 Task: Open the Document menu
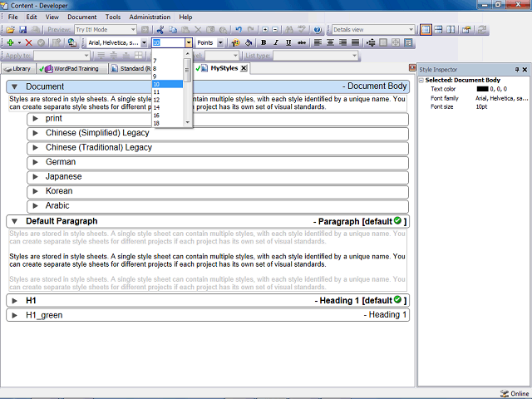[81, 17]
